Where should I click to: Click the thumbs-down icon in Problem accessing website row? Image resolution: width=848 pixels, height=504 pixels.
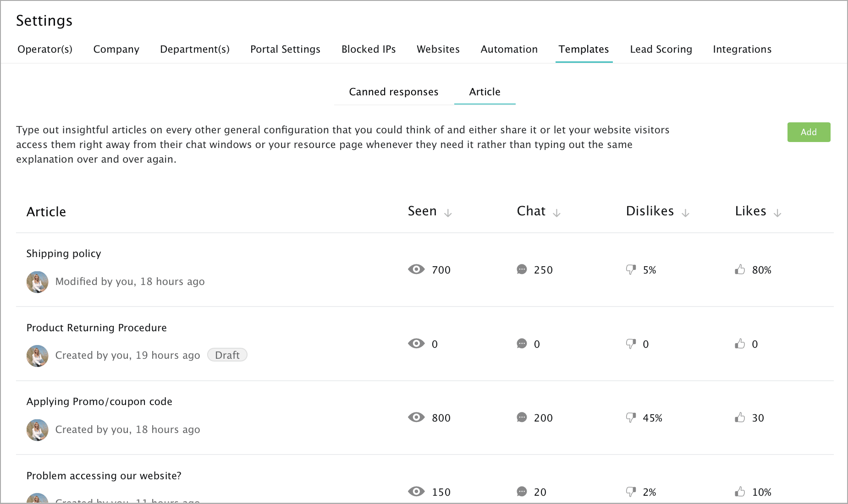coord(631,492)
